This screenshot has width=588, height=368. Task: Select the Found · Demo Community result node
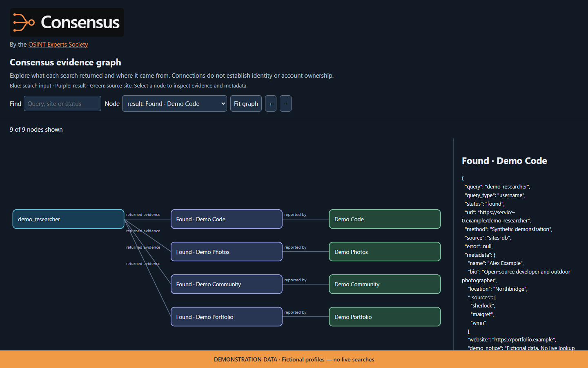pos(227,284)
